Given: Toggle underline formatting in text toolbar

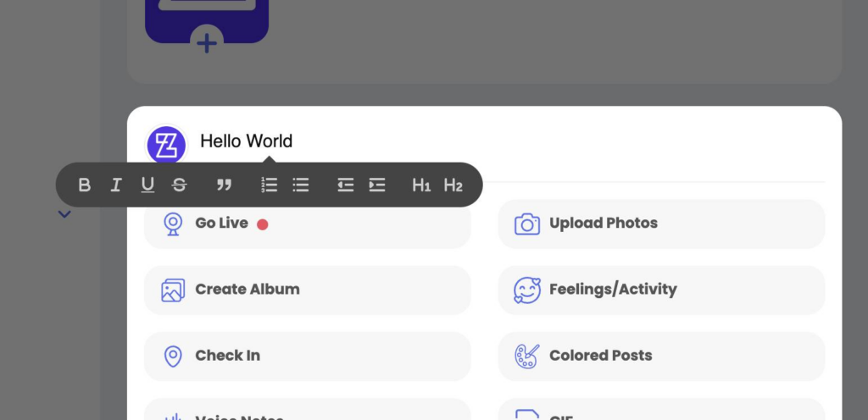Looking at the screenshot, I should (x=147, y=185).
